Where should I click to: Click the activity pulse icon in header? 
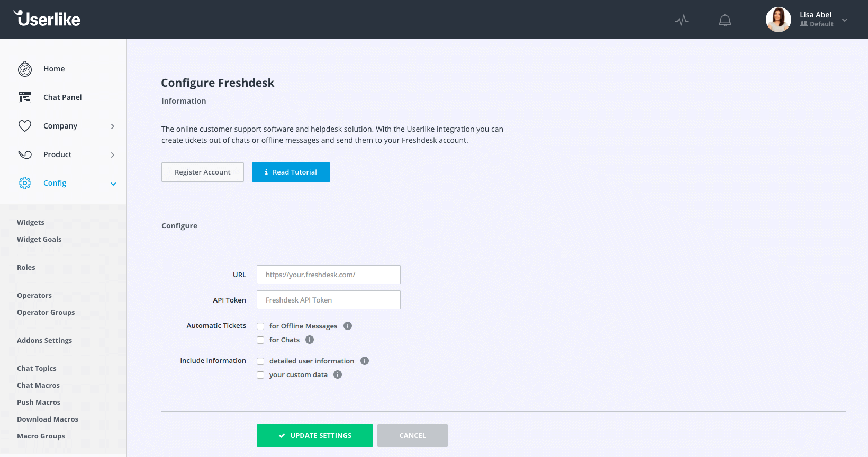(682, 20)
